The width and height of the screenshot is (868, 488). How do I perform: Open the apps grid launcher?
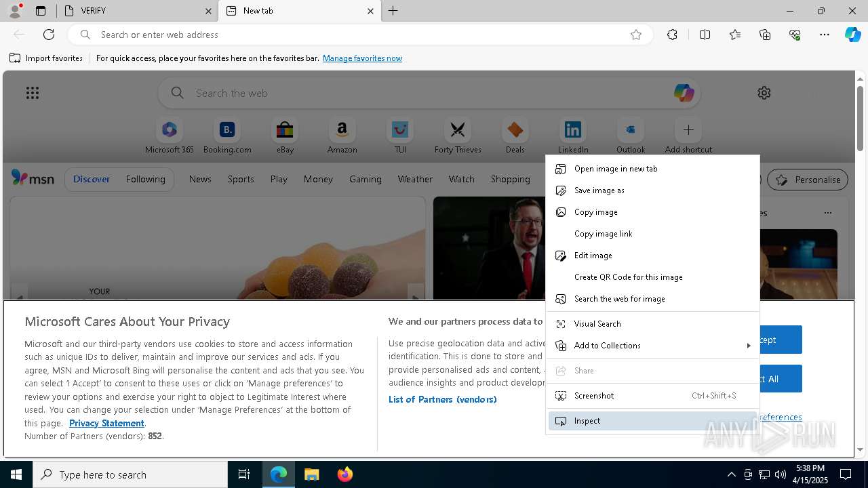(33, 93)
